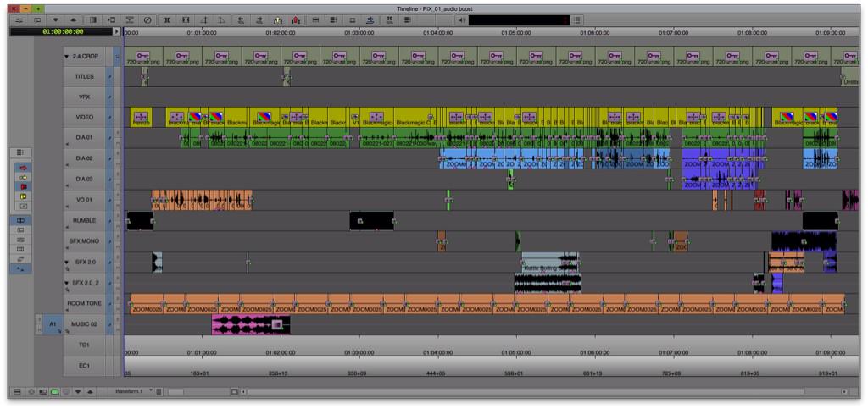This screenshot has height=409, width=868.
Task: Collapse the 2.4 CROP track triangle
Action: click(67, 57)
